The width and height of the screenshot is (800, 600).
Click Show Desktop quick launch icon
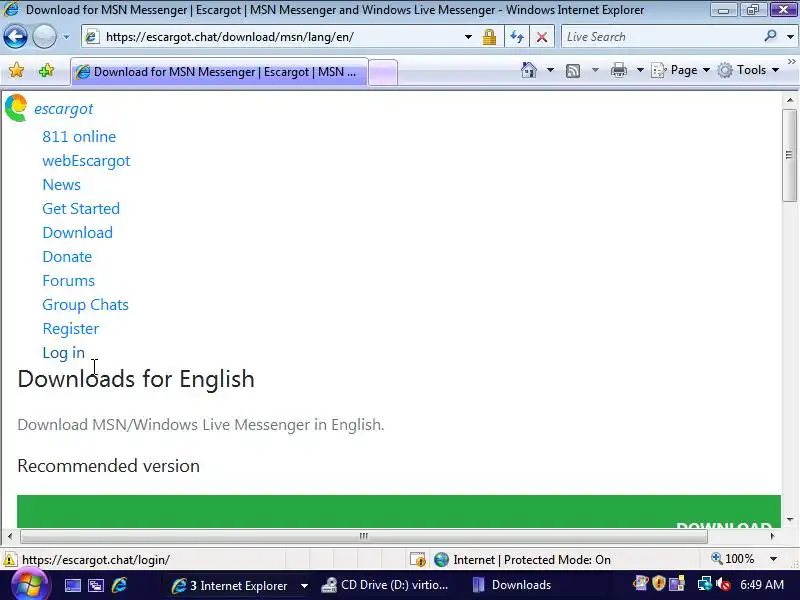coord(72,585)
